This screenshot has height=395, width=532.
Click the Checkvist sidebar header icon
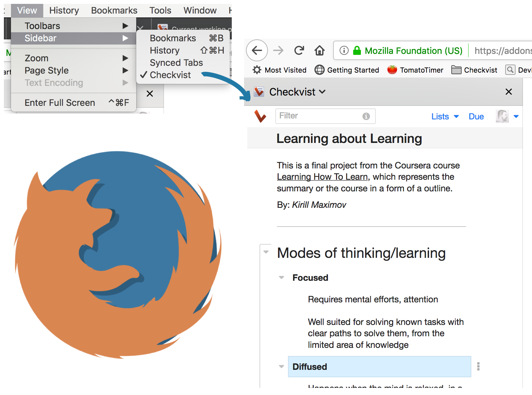tap(259, 92)
